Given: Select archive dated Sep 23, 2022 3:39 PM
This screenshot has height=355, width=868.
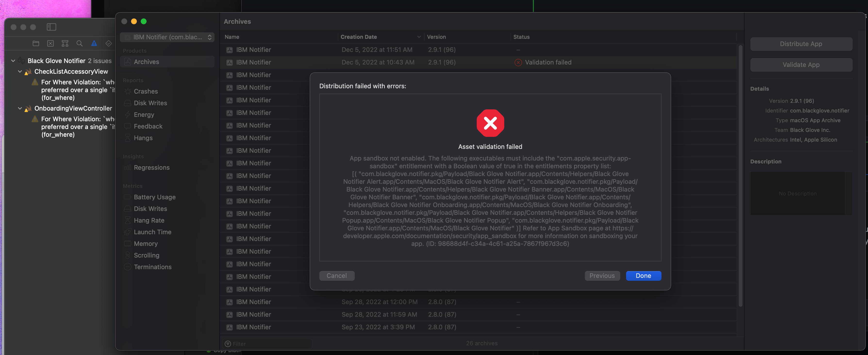Looking at the screenshot, I should 479,327.
